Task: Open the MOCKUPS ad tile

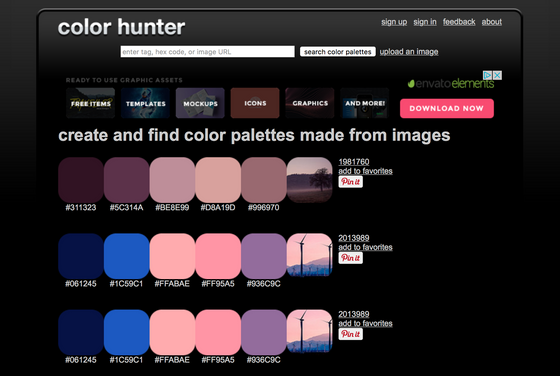Action: [200, 103]
